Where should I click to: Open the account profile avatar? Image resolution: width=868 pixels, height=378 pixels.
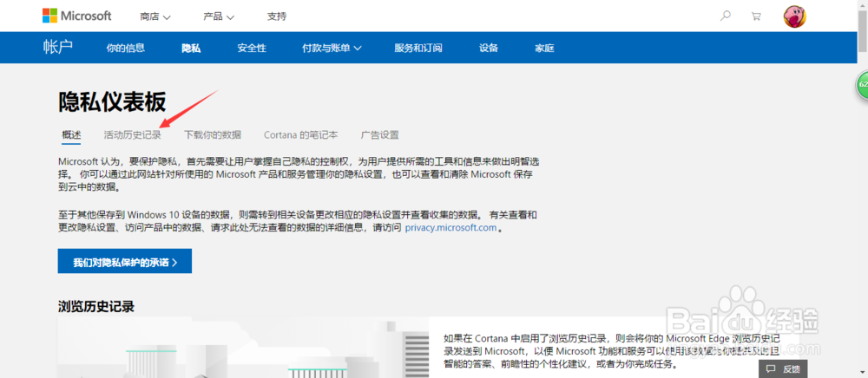tap(794, 16)
